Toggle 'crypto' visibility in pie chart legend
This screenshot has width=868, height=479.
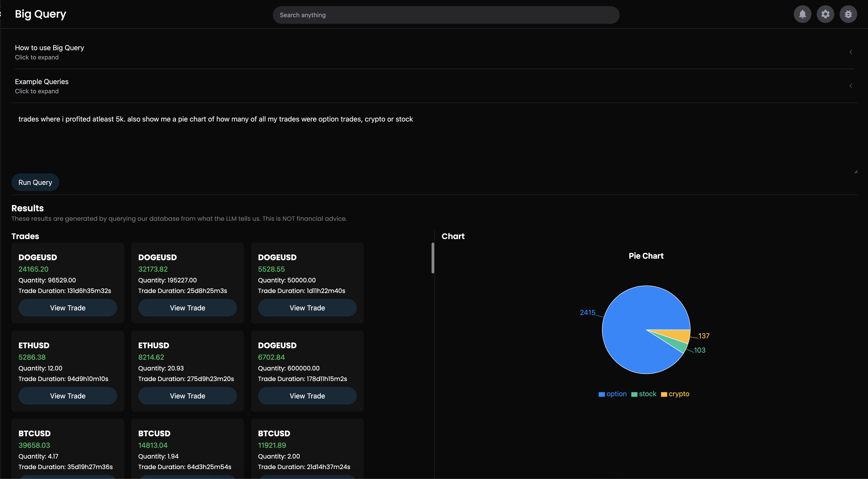[679, 394]
